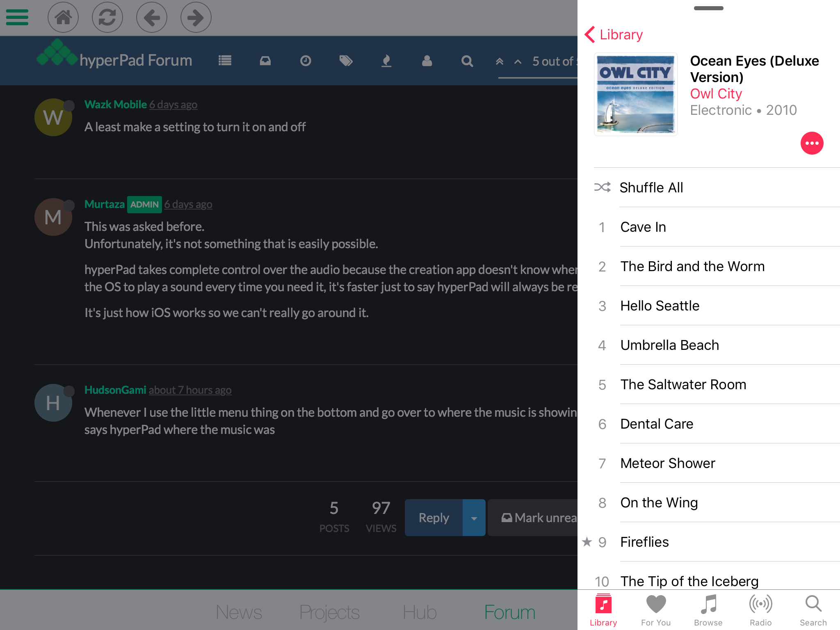Play the song Fireflies
This screenshot has width=840, height=630.
point(644,542)
